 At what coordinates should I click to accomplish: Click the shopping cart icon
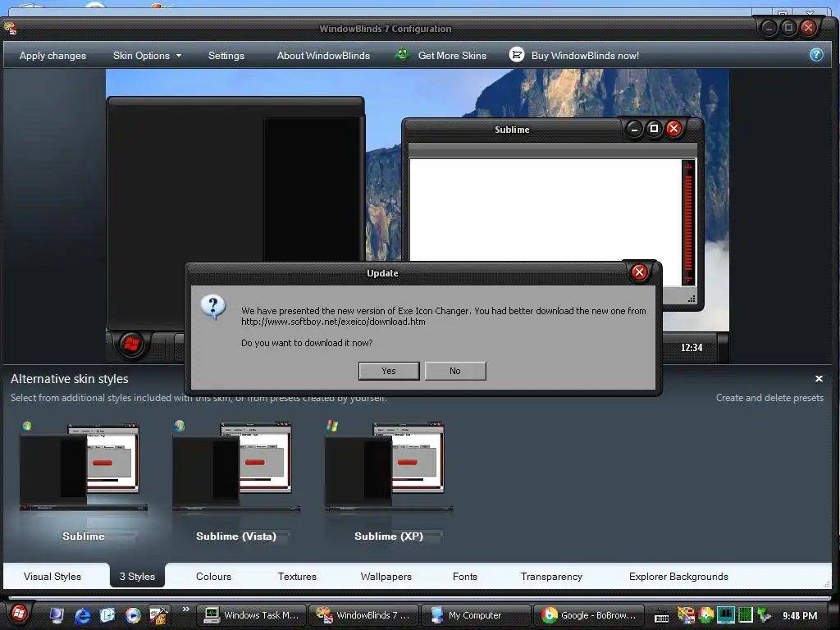point(517,55)
